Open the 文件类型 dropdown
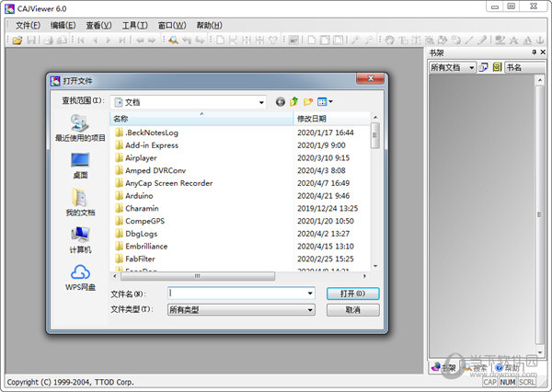 pos(310,310)
